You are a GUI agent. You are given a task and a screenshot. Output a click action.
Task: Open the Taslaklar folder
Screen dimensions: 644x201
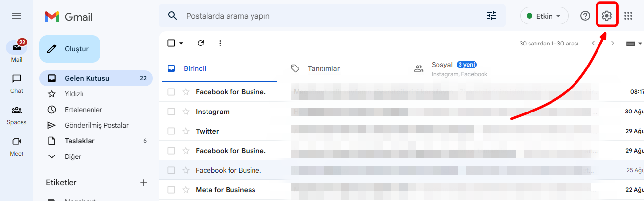pyautogui.click(x=79, y=141)
